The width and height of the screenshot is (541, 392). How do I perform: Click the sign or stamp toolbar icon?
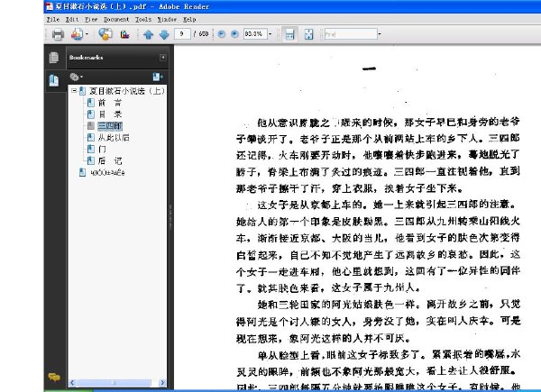pos(124,34)
